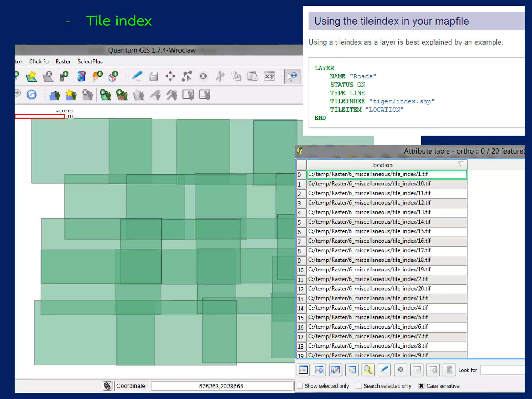Toggle Search selected only checkbox
Screen dimensions: 532x399
(x=359, y=386)
